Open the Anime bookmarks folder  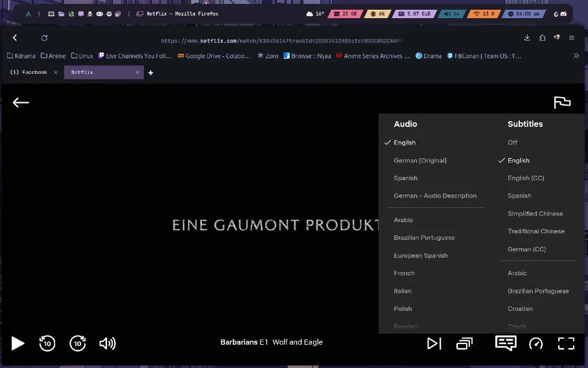(53, 56)
